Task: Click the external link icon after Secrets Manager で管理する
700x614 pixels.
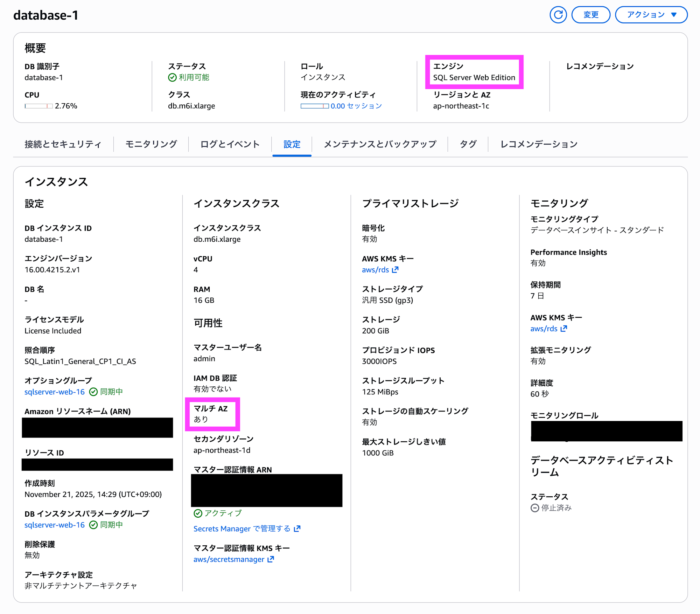Action: pyautogui.click(x=297, y=529)
